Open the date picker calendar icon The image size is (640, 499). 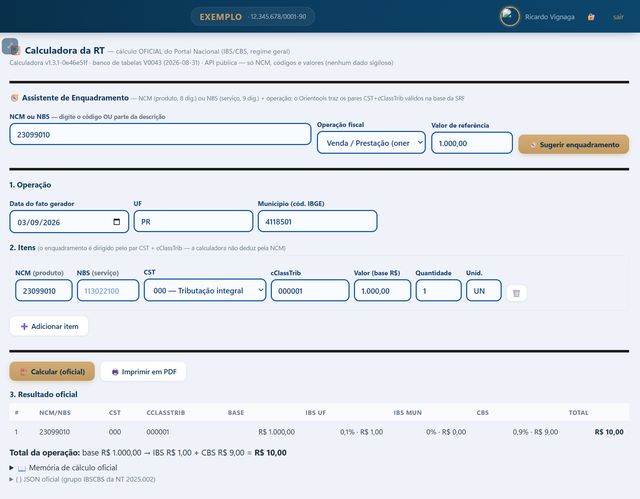tap(117, 222)
